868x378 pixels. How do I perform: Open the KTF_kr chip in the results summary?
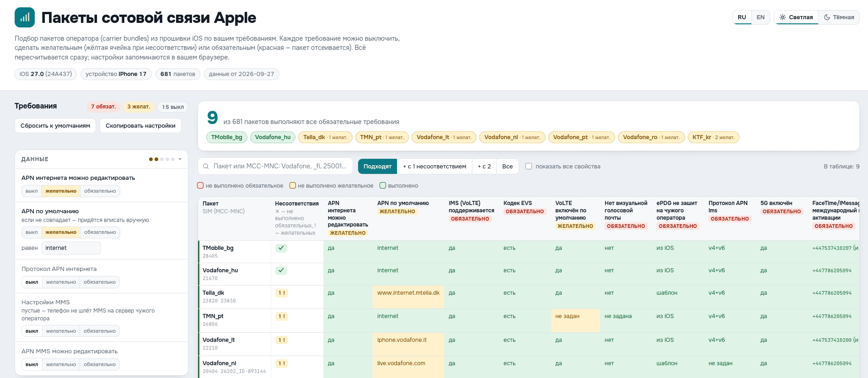(713, 137)
